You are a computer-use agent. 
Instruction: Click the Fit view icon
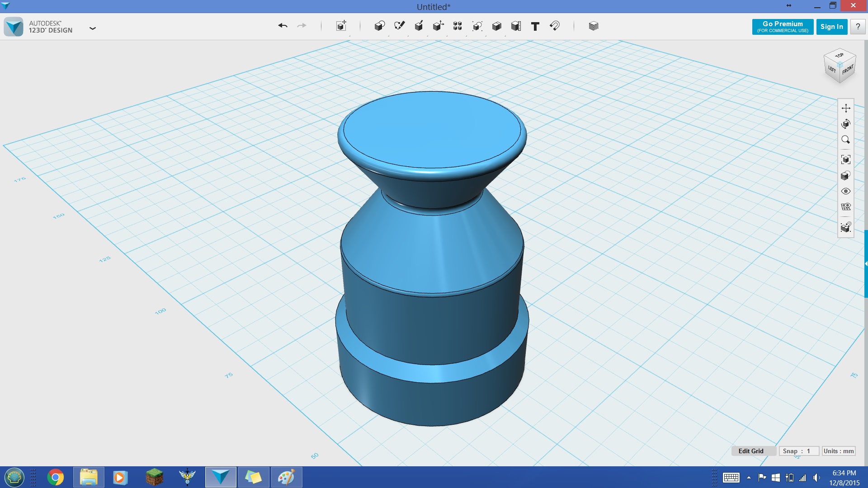(846, 160)
